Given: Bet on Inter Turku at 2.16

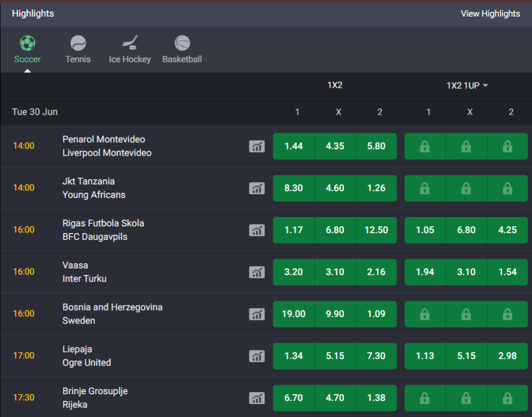Looking at the screenshot, I should pyautogui.click(x=376, y=272).
